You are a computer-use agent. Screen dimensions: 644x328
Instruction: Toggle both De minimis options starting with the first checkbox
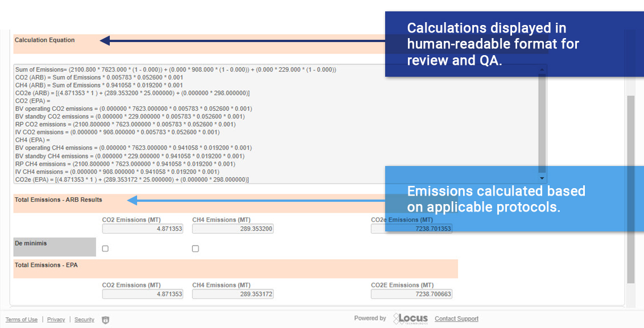pyautogui.click(x=105, y=248)
